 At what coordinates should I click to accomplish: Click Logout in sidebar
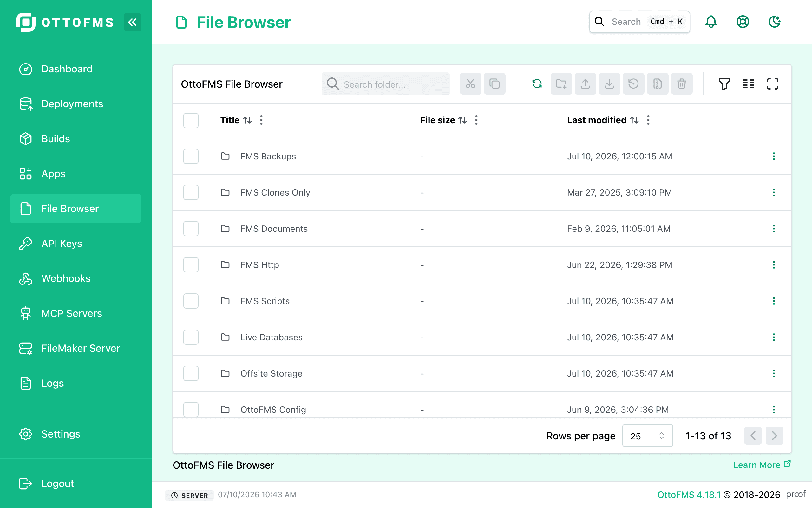76,484
